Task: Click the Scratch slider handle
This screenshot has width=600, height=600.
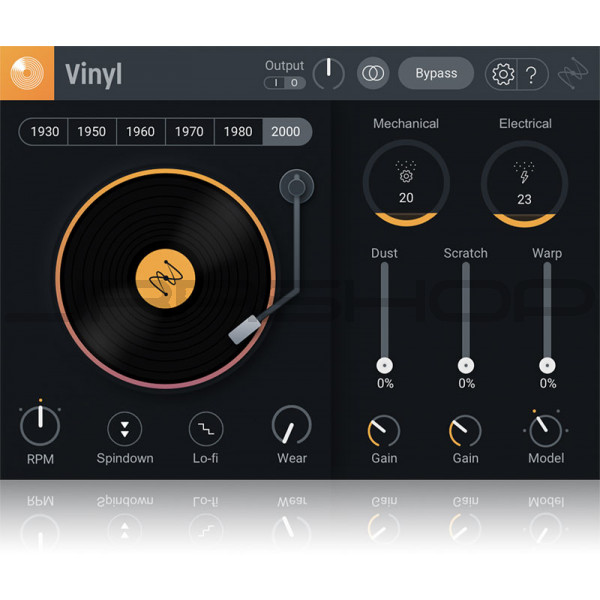Action: click(466, 365)
